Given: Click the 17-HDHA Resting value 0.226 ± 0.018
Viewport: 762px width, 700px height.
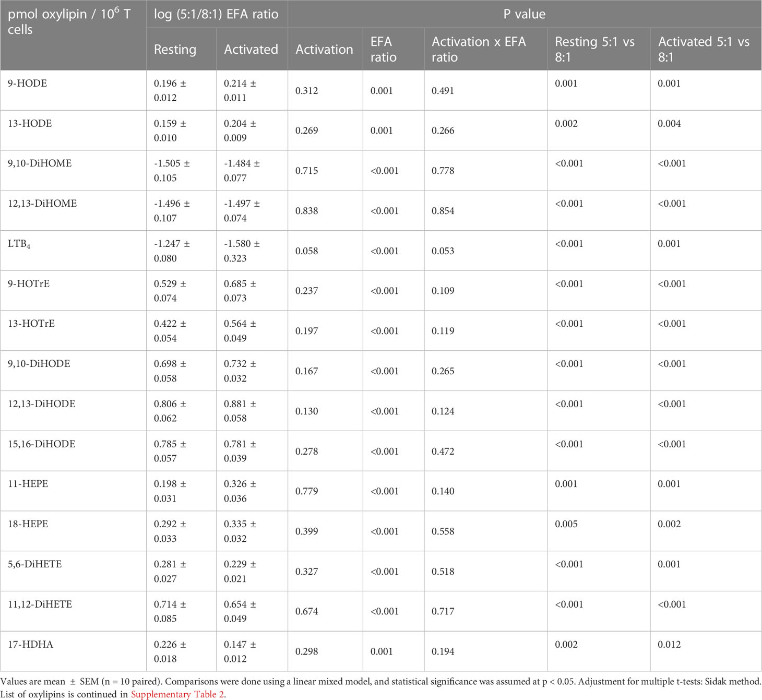Looking at the screenshot, I should pos(170,651).
